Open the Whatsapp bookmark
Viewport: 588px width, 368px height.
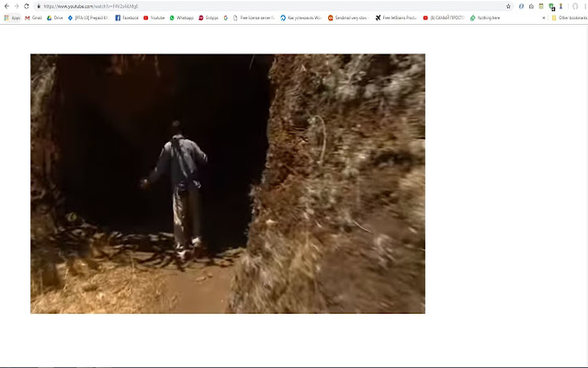pos(182,17)
